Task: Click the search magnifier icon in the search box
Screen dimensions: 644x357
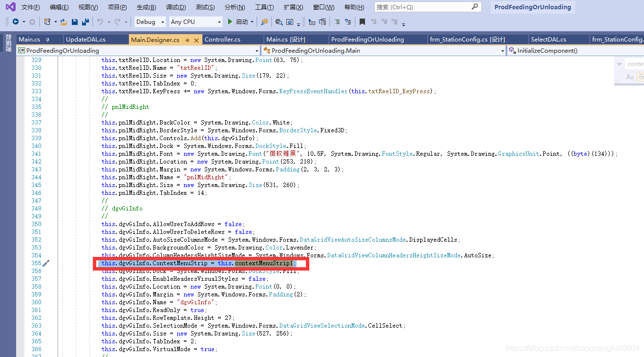Action: point(475,7)
